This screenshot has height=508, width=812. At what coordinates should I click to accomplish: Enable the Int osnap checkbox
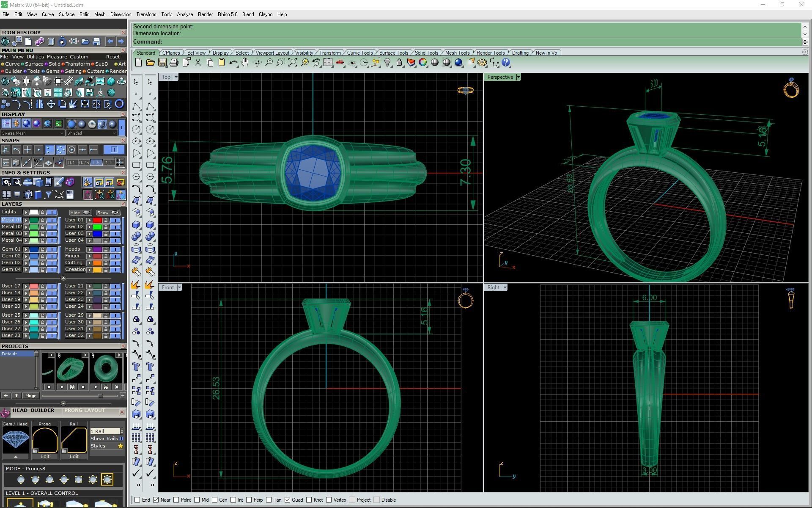coord(233,500)
